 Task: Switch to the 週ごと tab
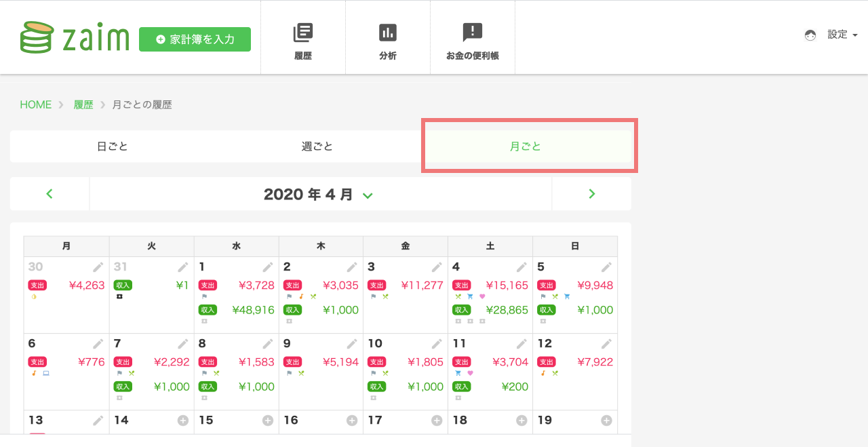[317, 147]
